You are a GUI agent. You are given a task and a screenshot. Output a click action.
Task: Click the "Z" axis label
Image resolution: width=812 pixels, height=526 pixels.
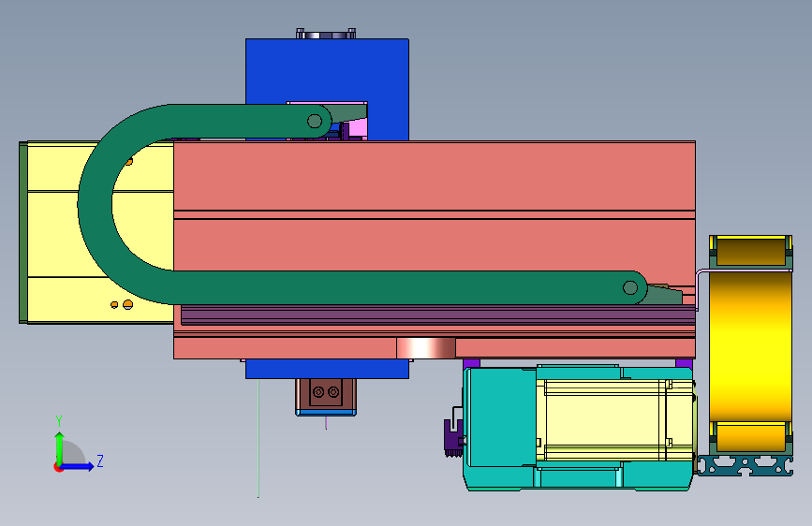click(x=100, y=460)
